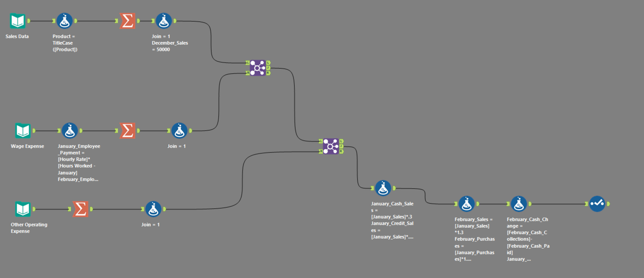Click the January_Employee_Payment Formula tool
The image size is (644, 278).
coord(70,131)
